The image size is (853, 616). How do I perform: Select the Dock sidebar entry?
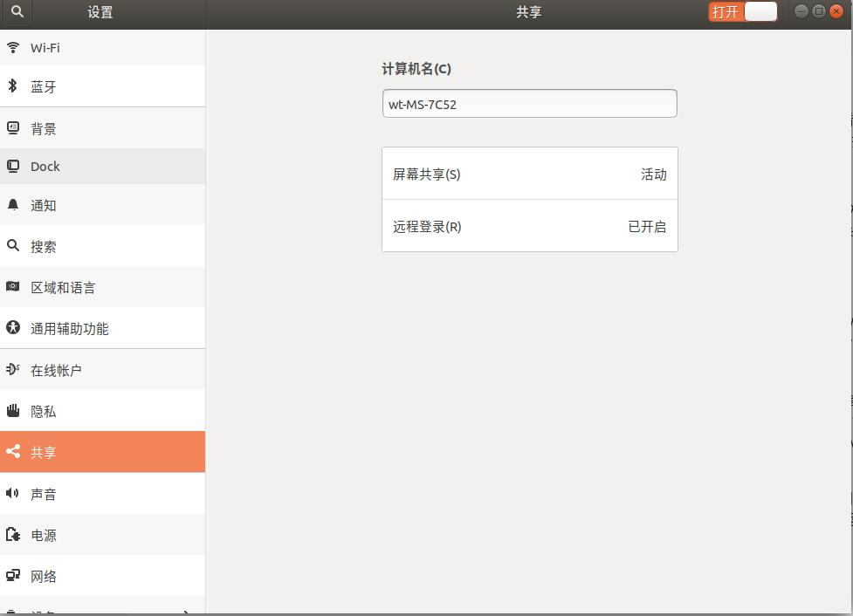pyautogui.click(x=103, y=167)
